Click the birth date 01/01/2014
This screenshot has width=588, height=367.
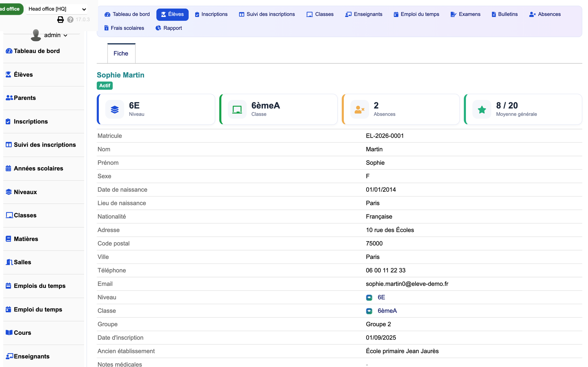[381, 190]
